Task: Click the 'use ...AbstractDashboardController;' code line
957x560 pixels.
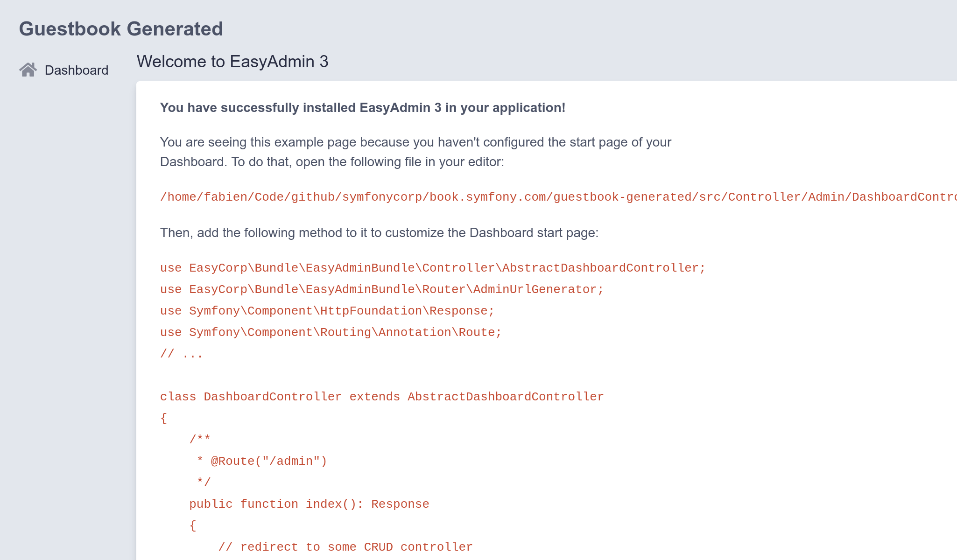Action: [433, 268]
